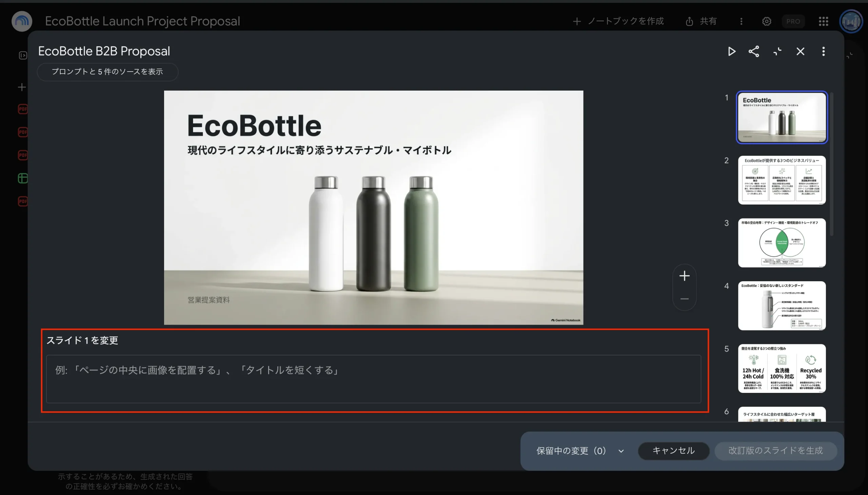Click プロンプトと 5 件のソースを表示 button
This screenshot has width=868, height=495.
pyautogui.click(x=107, y=72)
